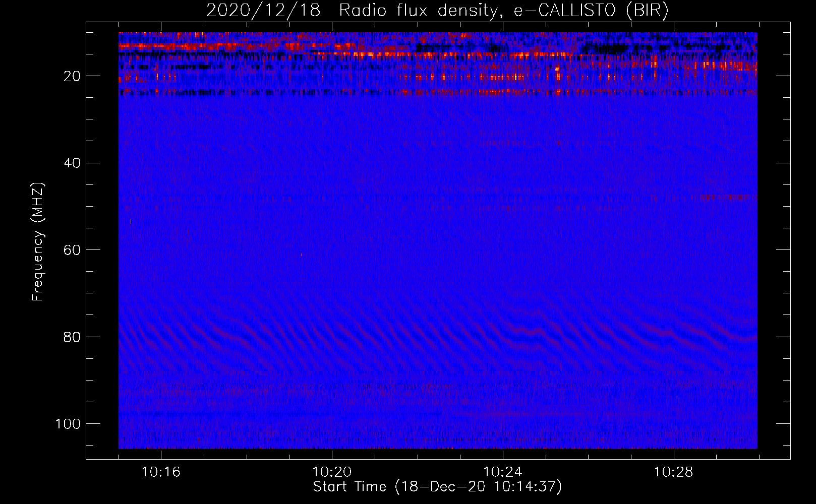Viewport: 816px width, 504px height.
Task: Click the '40' frequency tick label
Action: click(x=73, y=163)
